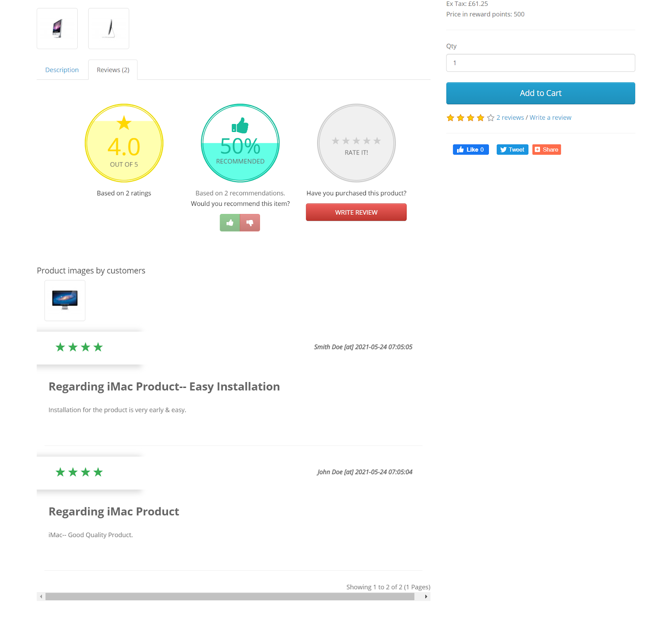
Task: Click the 50% recommended badge
Action: (x=240, y=143)
